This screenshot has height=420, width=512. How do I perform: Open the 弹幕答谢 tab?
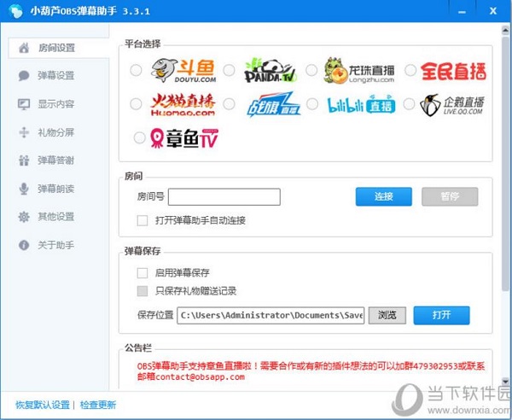55,160
